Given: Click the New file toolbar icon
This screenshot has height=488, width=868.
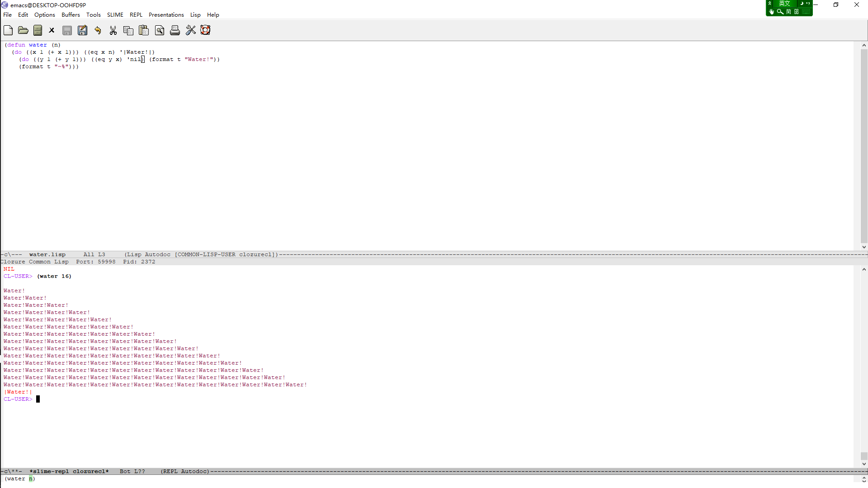Looking at the screenshot, I should [x=8, y=30].
